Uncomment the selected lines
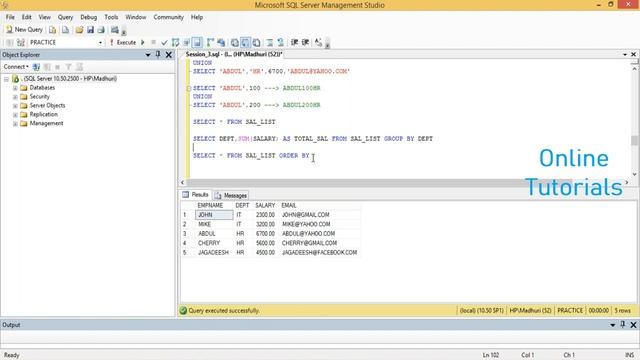This screenshot has height=360, width=640. pos(280,42)
